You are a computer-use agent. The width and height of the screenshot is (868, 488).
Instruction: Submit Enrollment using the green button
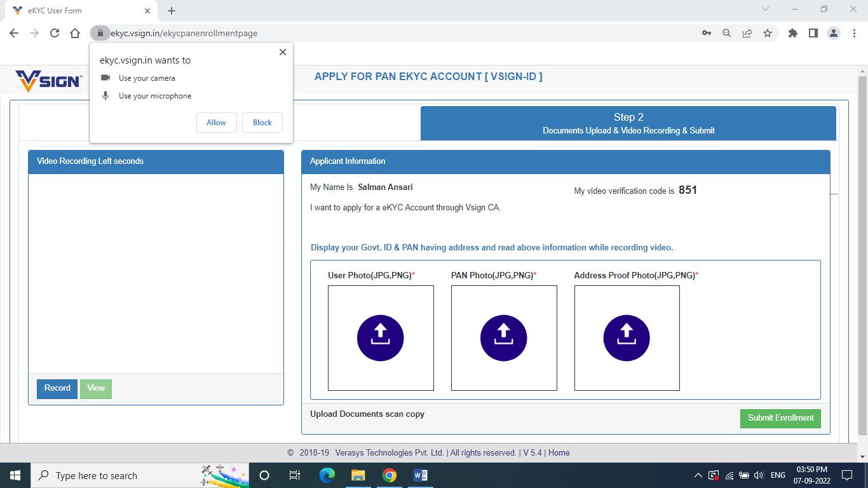point(780,418)
